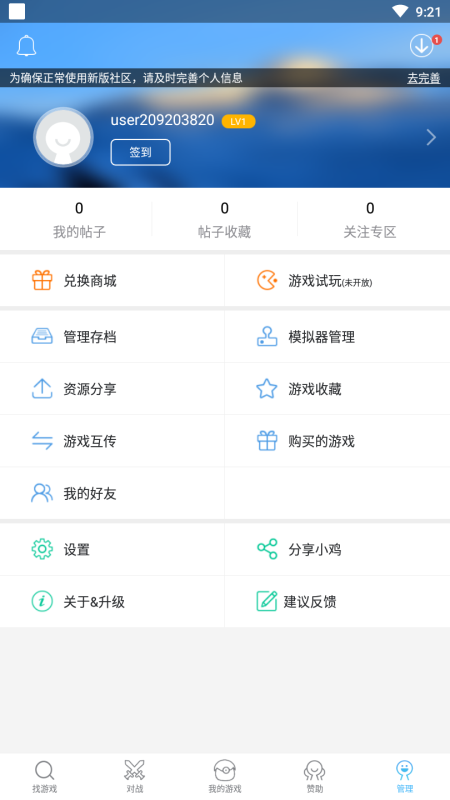The image size is (450, 800).
Task: Select the 模拟器管理 joystick icon
Action: (267, 337)
